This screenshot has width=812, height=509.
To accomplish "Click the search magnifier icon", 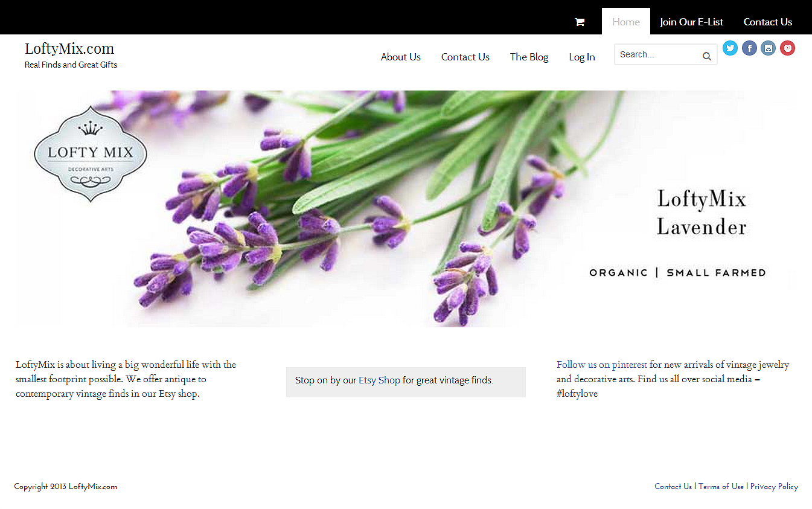I will 707,57.
